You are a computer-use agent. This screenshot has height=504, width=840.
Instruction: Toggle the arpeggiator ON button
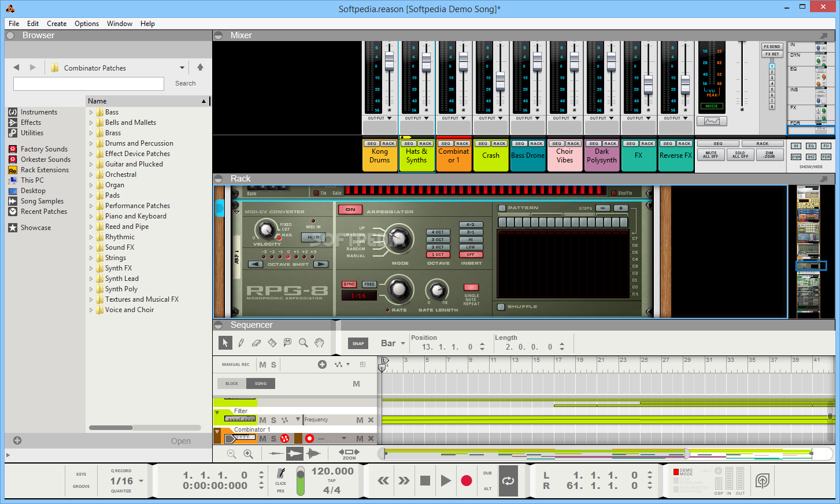[350, 210]
